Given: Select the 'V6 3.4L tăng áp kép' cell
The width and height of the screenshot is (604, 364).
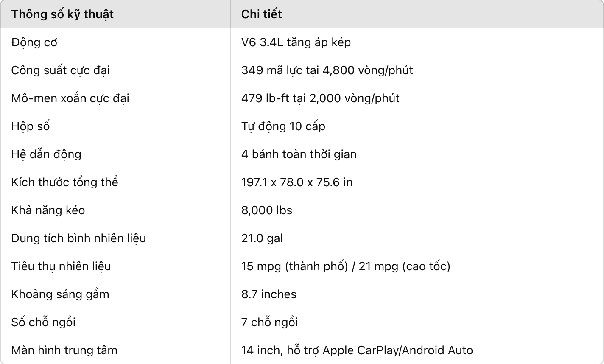Looking at the screenshot, I should (296, 42).
